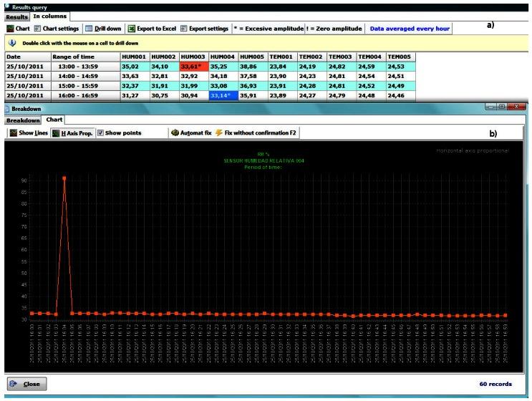
Task: Open Export settings
Action: point(203,28)
